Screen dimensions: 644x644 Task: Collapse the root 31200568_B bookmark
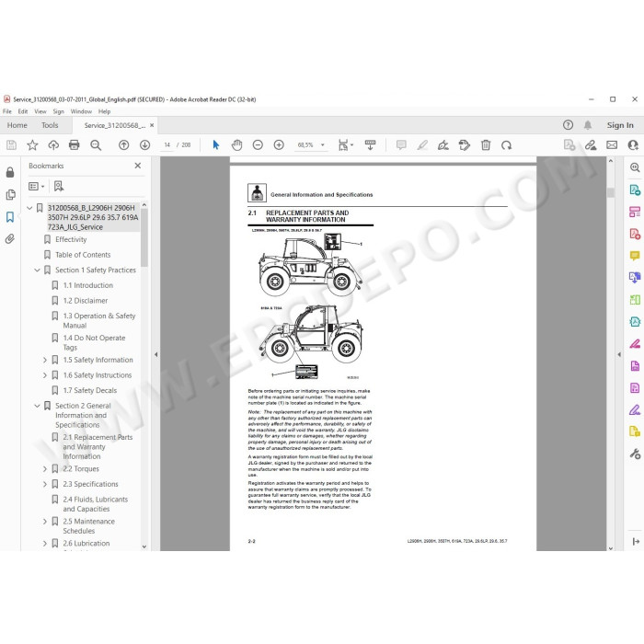point(29,208)
